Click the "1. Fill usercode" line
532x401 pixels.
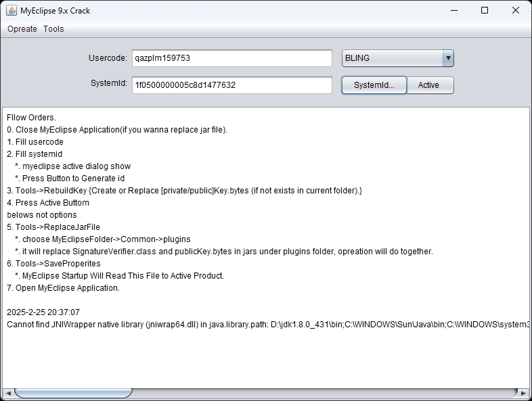click(x=35, y=142)
